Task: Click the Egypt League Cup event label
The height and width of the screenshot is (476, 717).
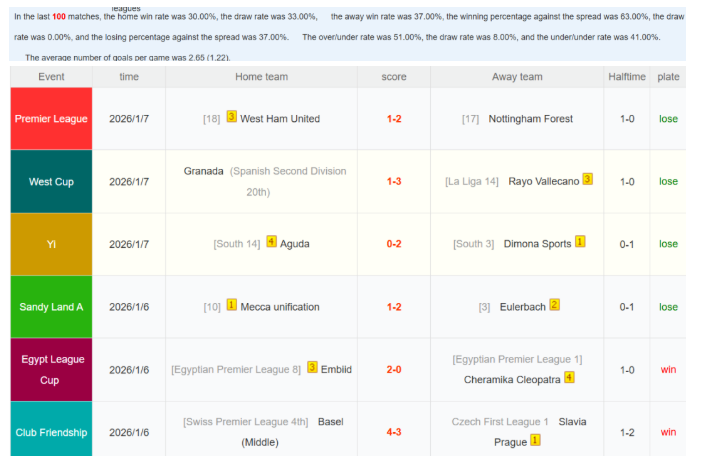Action: [51, 369]
